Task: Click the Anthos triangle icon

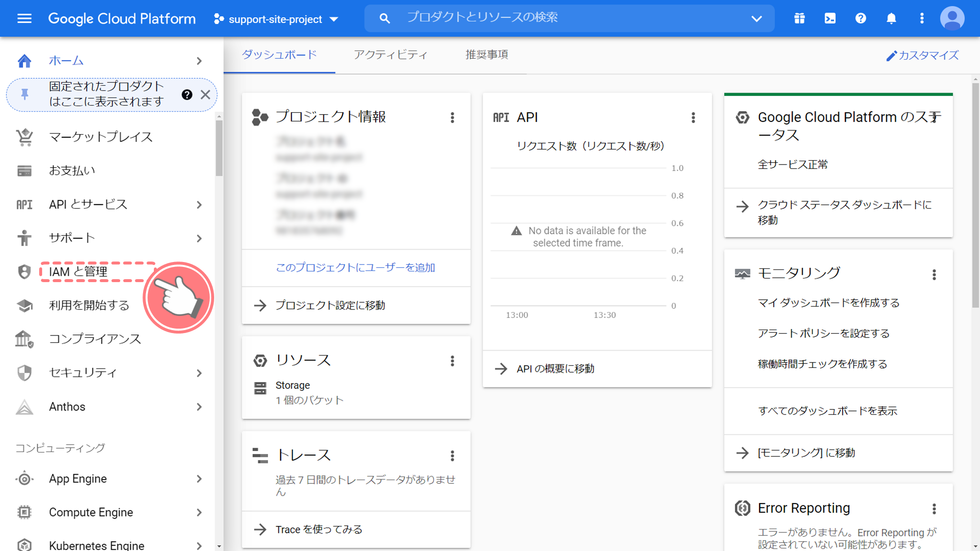Action: [x=24, y=407]
